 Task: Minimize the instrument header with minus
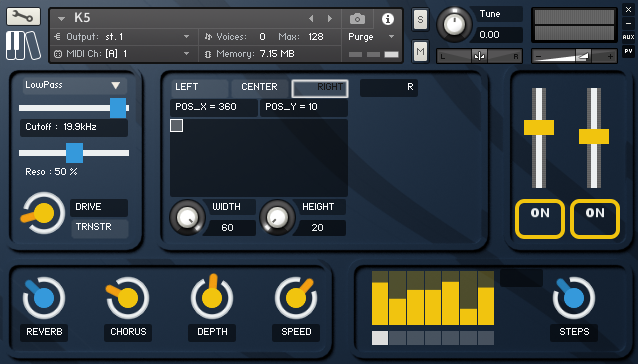(x=628, y=23)
